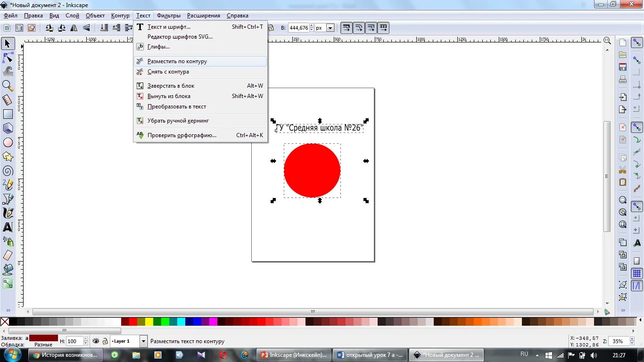Choose 'Разместить по контуру' menu entry
This screenshot has height=362, width=644.
(x=200, y=61)
